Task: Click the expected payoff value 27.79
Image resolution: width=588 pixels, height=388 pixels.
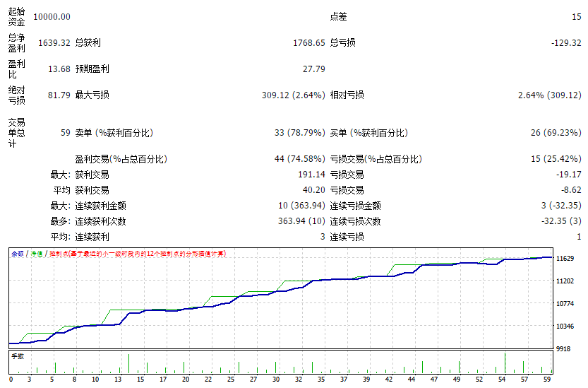Action: [314, 69]
